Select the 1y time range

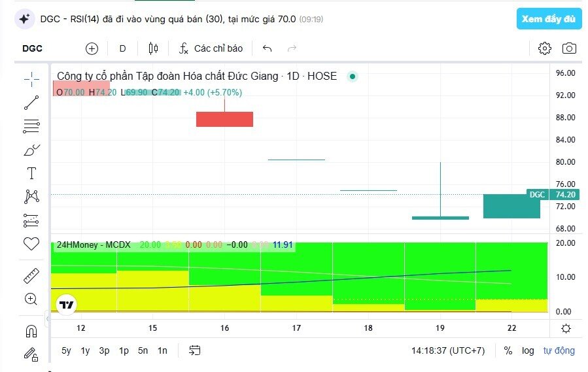point(85,350)
